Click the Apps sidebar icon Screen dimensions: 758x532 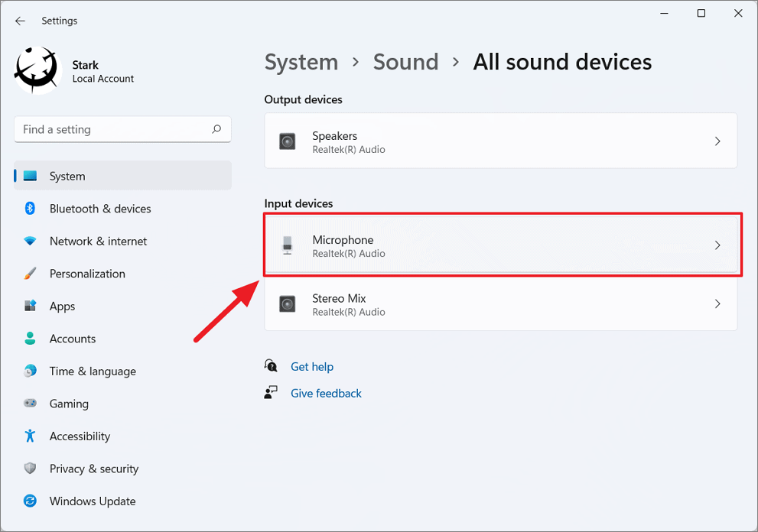coord(30,306)
